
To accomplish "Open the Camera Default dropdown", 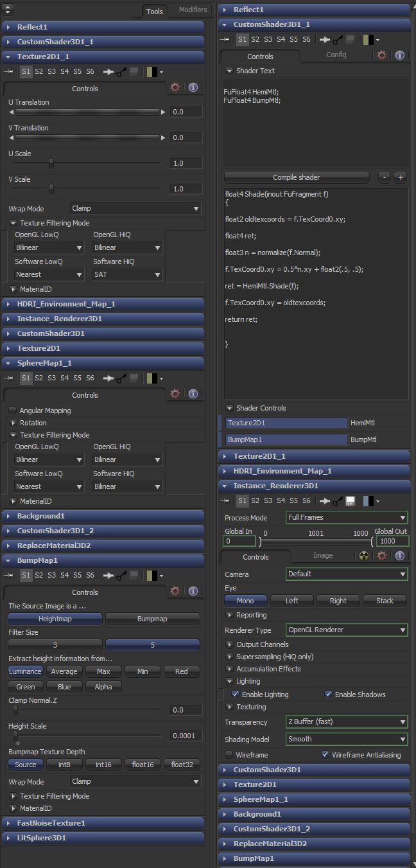I will (x=347, y=574).
